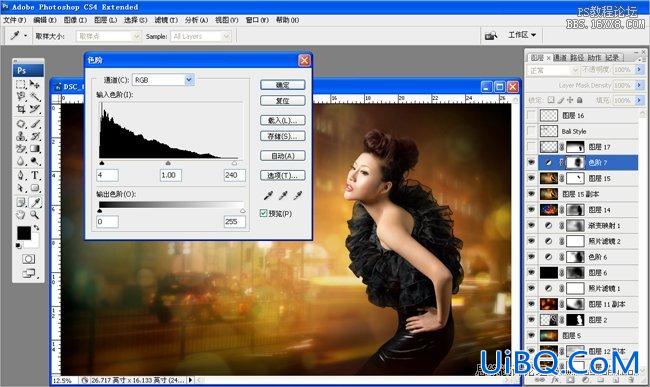Click the layer style fx icon
The width and height of the screenshot is (650, 387).
coord(555,380)
